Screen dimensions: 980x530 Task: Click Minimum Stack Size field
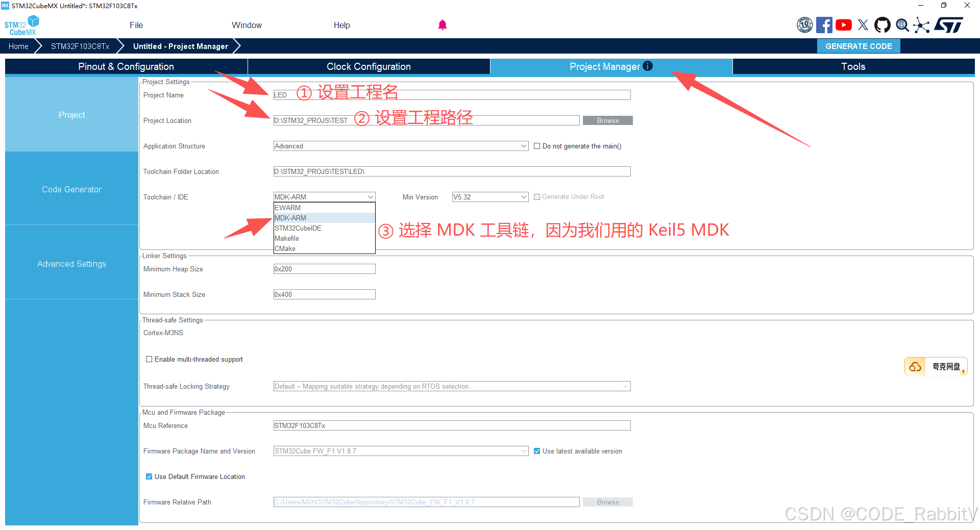324,294
